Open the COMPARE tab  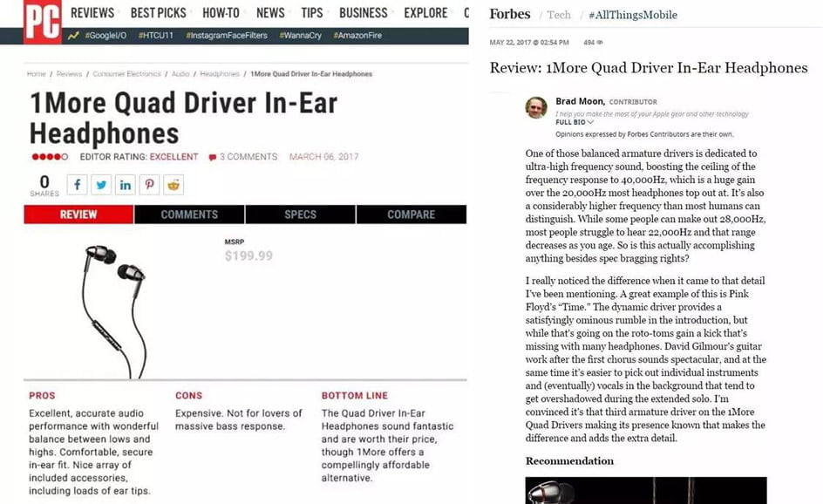click(411, 215)
